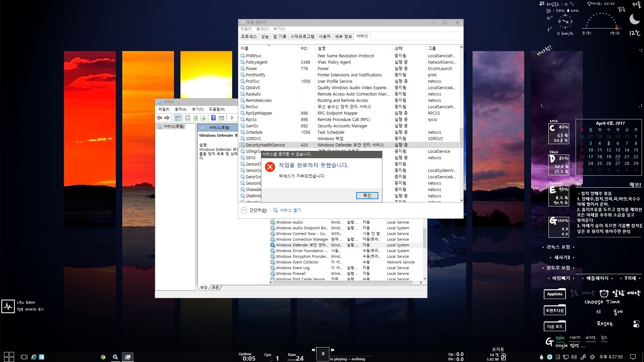Switch to the 사용자 tab
644x362 pixels.
point(324,37)
